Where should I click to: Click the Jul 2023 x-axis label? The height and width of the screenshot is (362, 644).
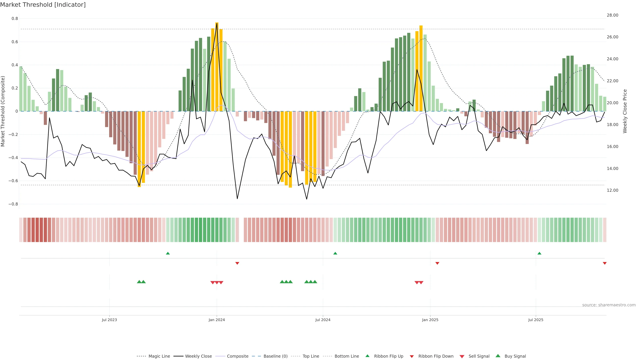(x=109, y=320)
